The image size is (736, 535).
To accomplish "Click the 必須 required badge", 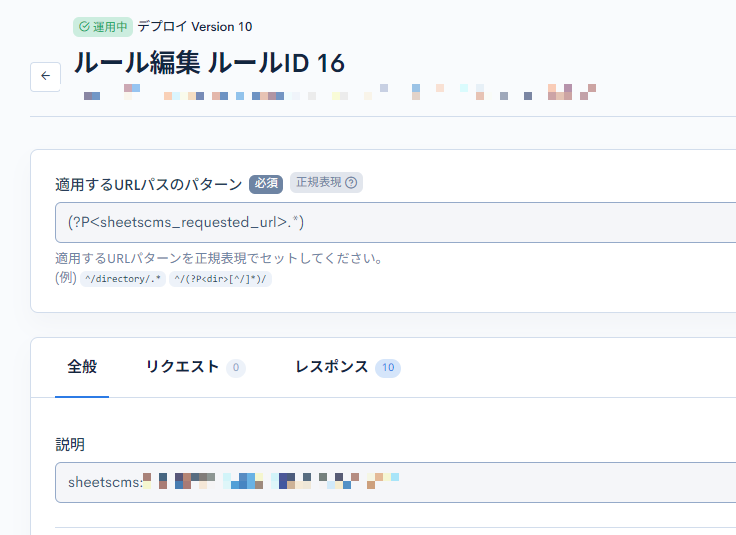I will pos(266,184).
